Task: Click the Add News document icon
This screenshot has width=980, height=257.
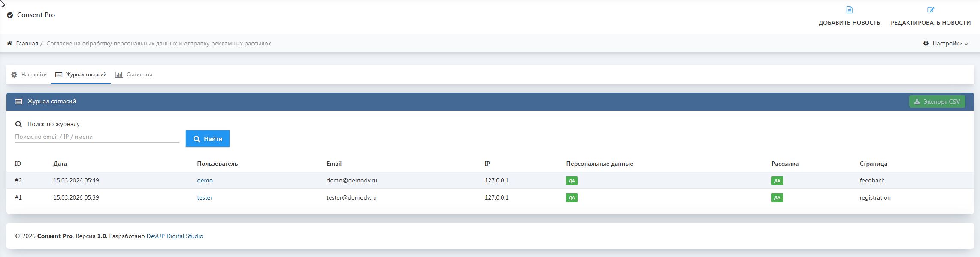Action: pos(849,10)
